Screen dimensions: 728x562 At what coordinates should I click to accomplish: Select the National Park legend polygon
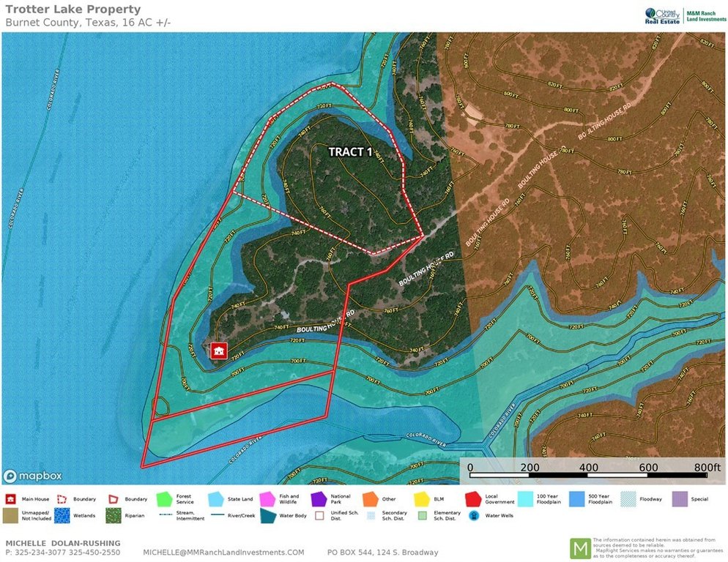[319, 499]
